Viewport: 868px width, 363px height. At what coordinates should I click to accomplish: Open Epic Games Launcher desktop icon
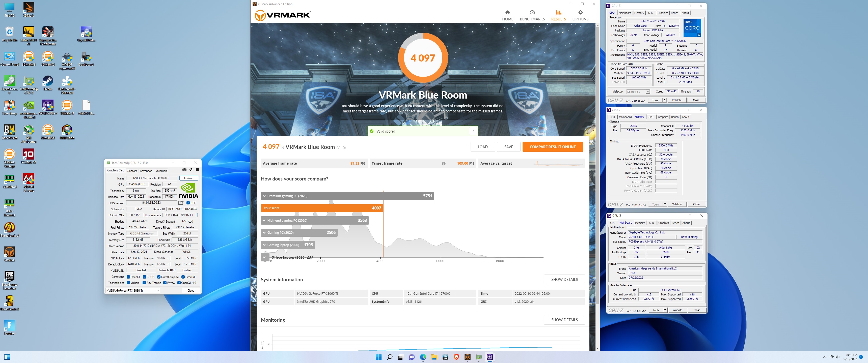(x=9, y=280)
